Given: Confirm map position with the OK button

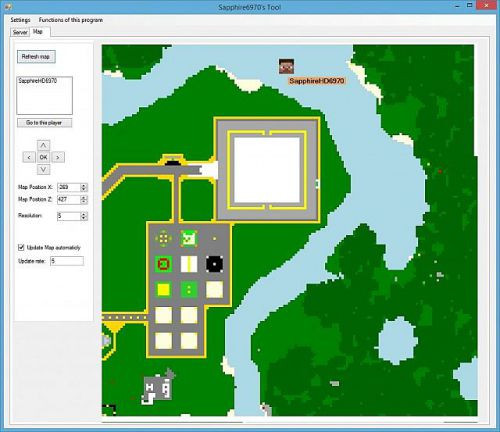Looking at the screenshot, I should pos(43,157).
